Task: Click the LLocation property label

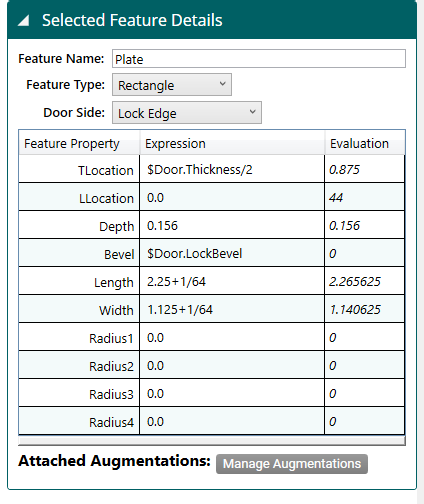Action: tap(106, 199)
